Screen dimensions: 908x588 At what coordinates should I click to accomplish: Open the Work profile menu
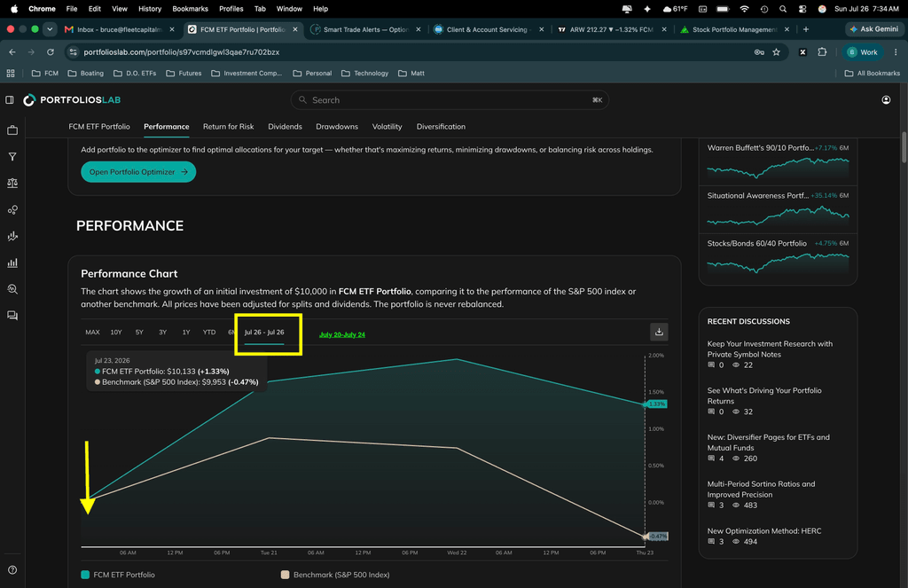[862, 52]
